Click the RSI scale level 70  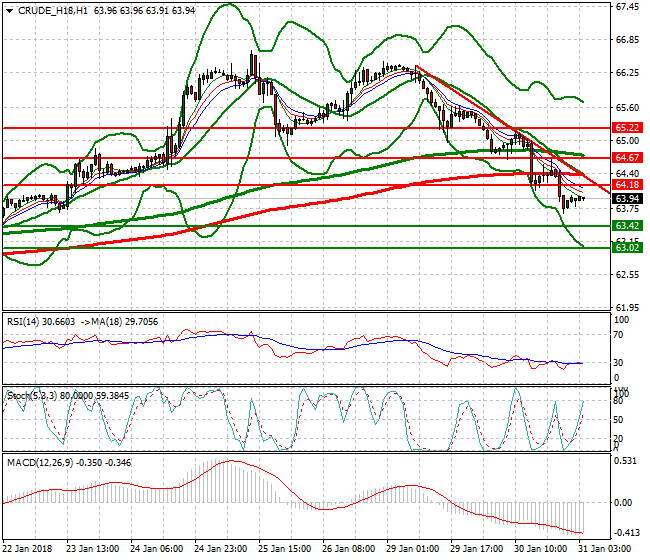pyautogui.click(x=618, y=335)
